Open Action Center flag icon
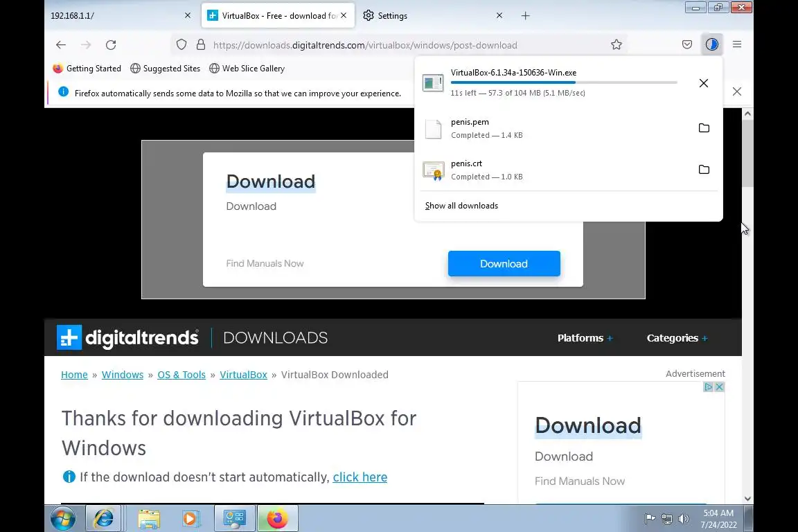 pyautogui.click(x=650, y=520)
